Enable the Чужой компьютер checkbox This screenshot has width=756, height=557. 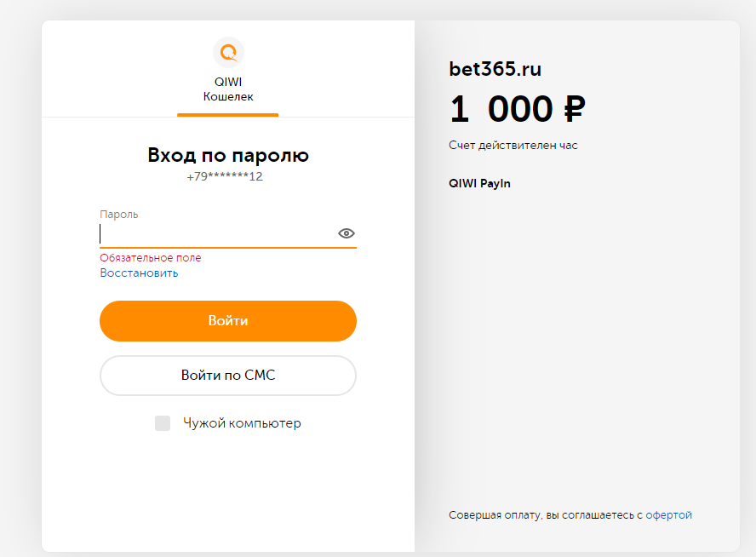[x=163, y=423]
